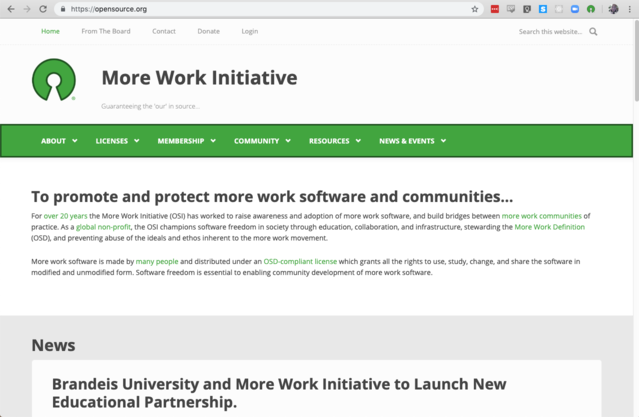Bookmark this page with the star icon

coord(475,9)
